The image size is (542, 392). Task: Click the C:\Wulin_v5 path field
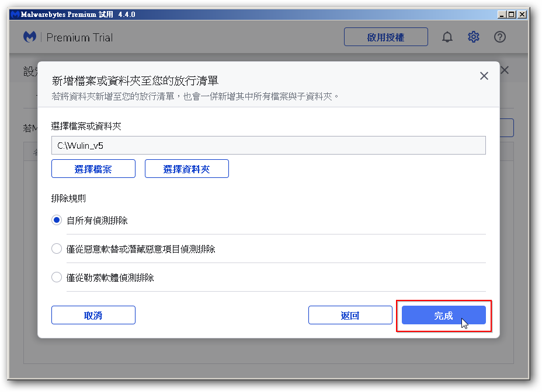tap(268, 145)
